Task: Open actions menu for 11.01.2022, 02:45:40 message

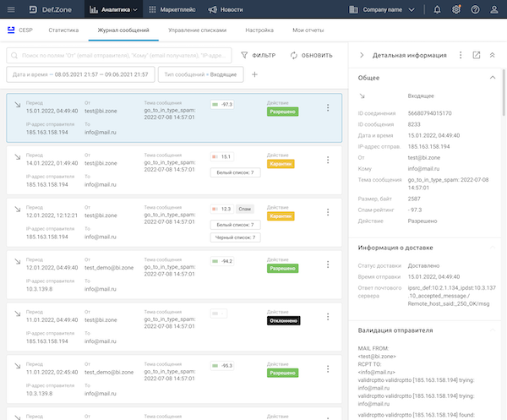Action: (328, 369)
